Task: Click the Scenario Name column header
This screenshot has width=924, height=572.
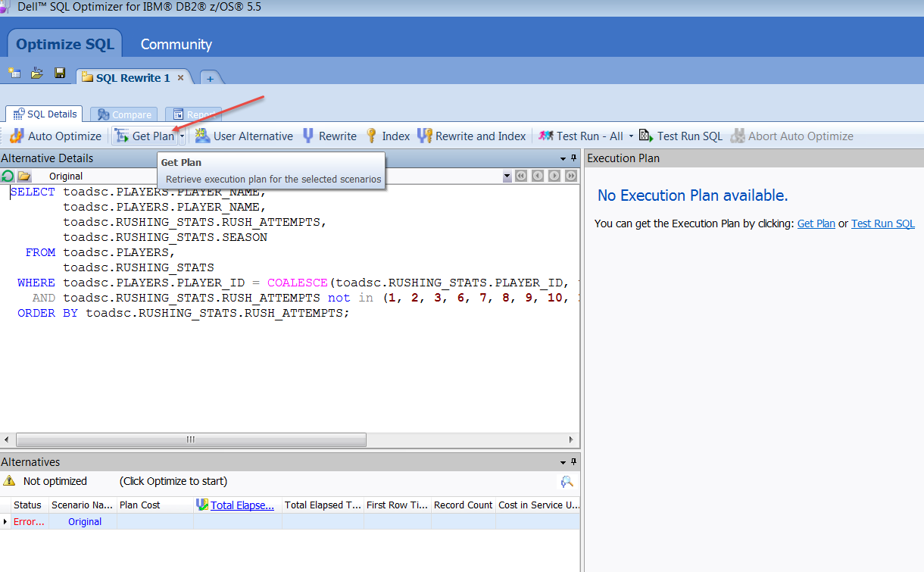Action: pos(83,505)
